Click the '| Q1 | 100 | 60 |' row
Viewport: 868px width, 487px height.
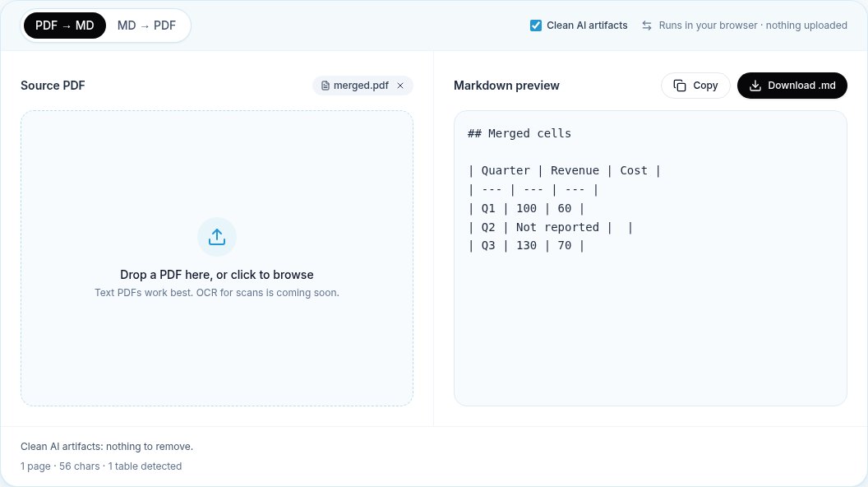pos(526,208)
